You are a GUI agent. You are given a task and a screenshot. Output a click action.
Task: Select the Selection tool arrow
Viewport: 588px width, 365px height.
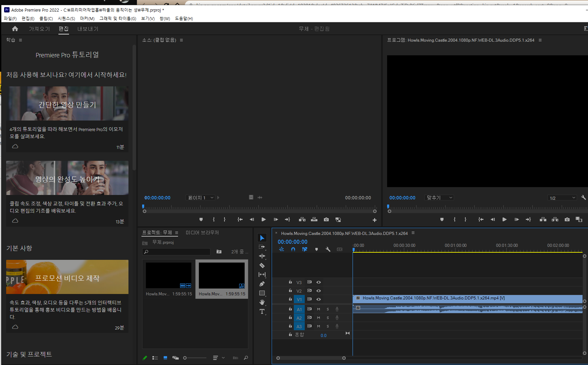(x=262, y=238)
